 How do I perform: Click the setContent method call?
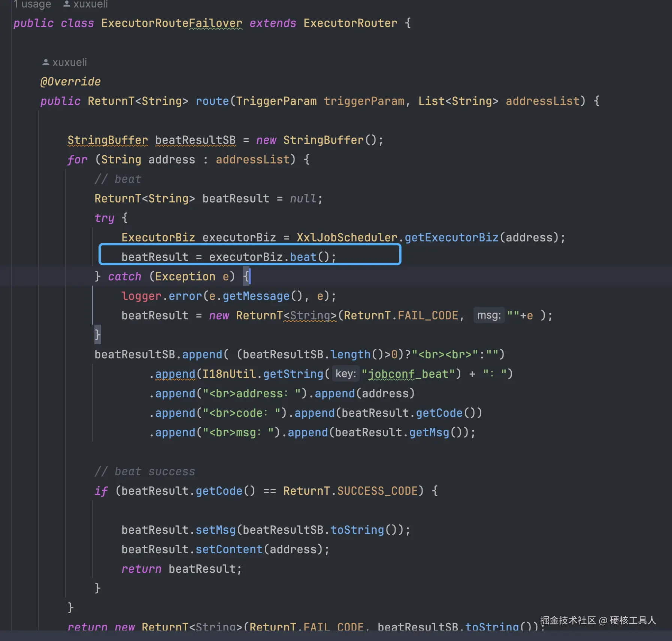229,550
